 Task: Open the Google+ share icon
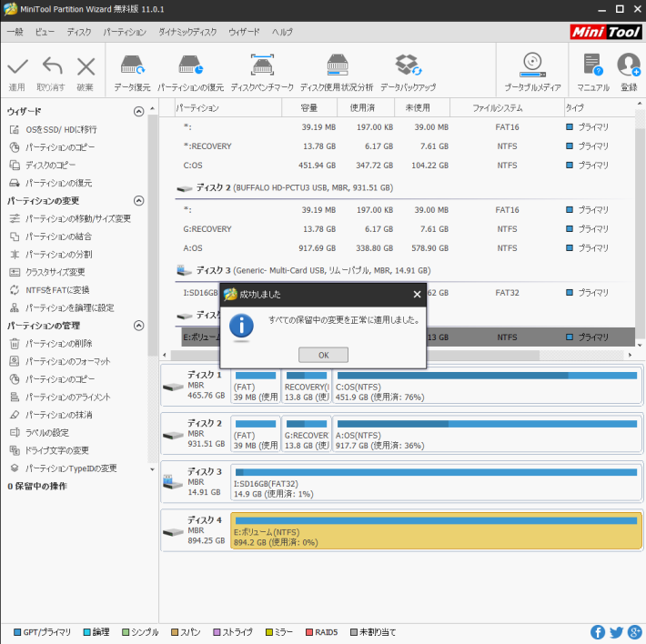click(x=634, y=632)
